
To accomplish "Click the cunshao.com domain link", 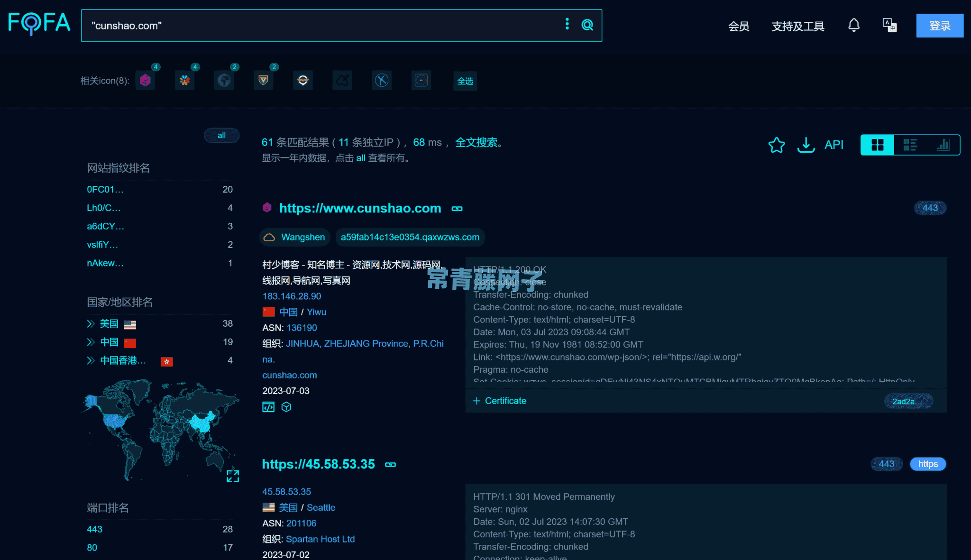I will [x=290, y=375].
